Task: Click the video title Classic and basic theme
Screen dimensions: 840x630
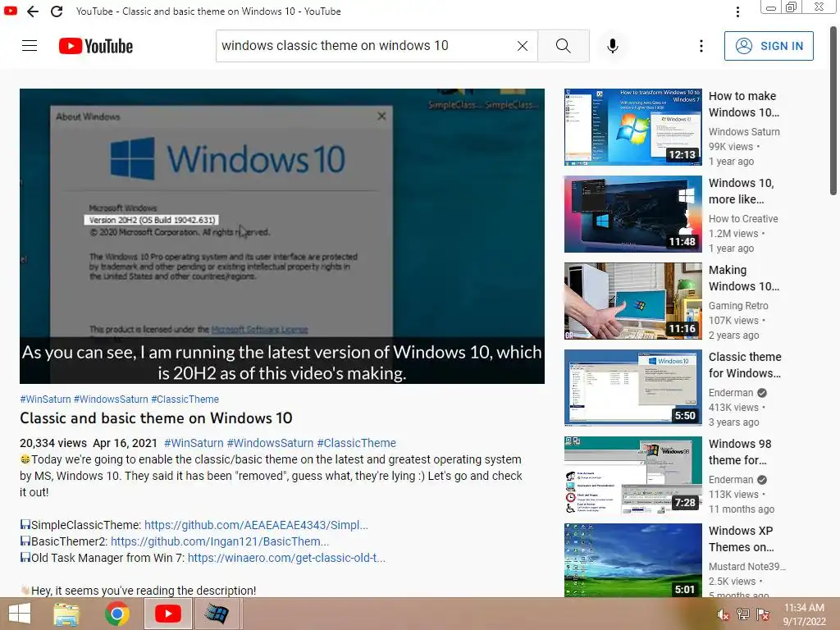Action: (x=156, y=418)
